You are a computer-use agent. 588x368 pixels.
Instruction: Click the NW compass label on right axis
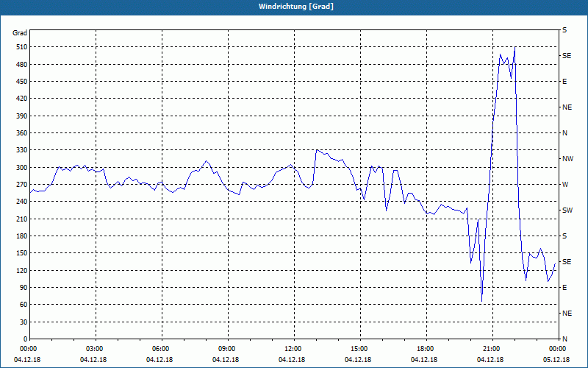[567, 159]
